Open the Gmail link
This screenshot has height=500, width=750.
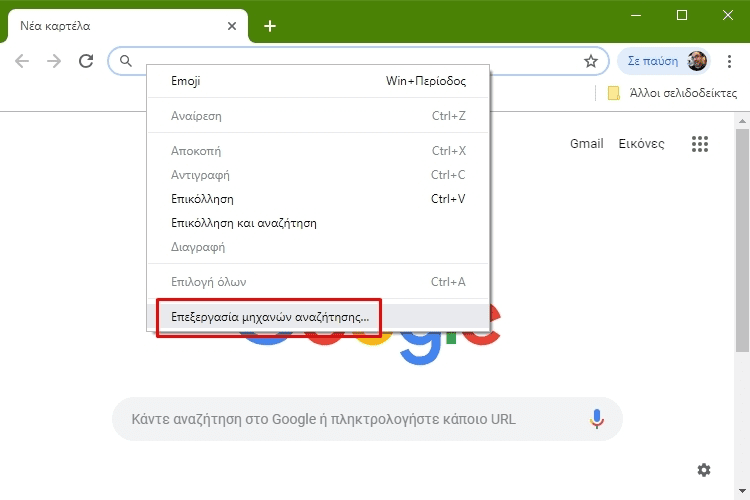[x=586, y=144]
